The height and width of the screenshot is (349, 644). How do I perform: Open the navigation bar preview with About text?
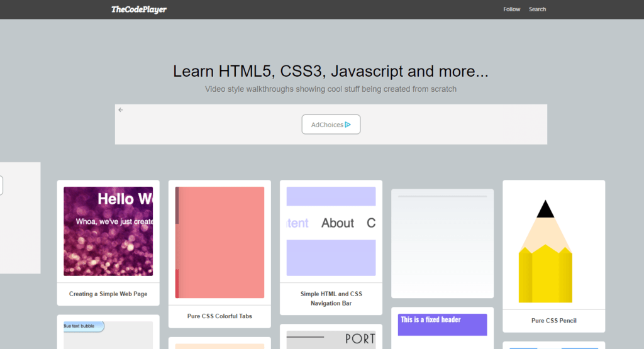click(331, 231)
